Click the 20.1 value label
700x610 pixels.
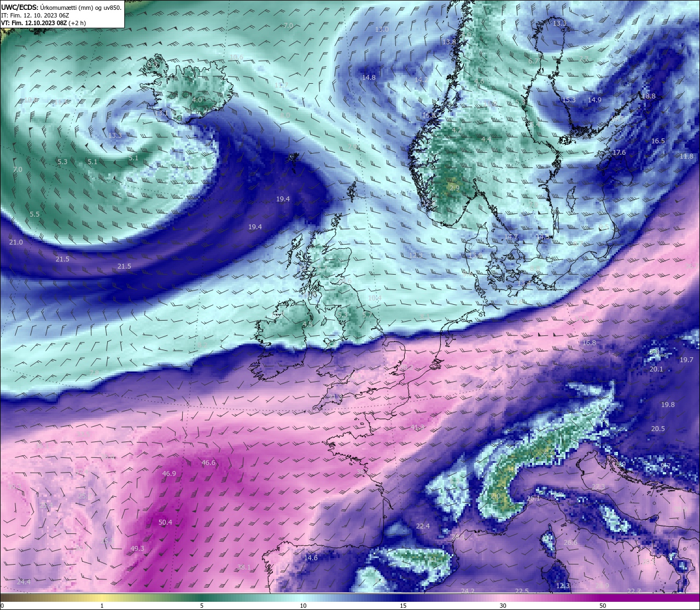tap(656, 369)
